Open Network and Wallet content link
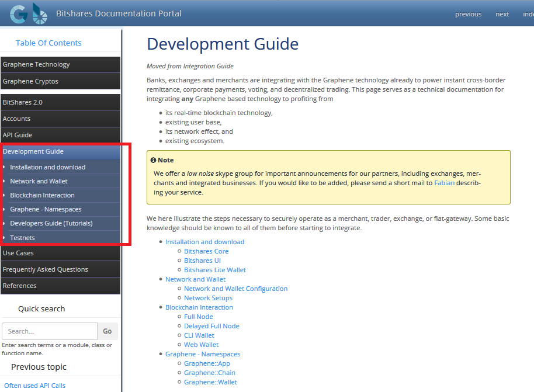Viewport: 534px width, 392px height. [196, 279]
